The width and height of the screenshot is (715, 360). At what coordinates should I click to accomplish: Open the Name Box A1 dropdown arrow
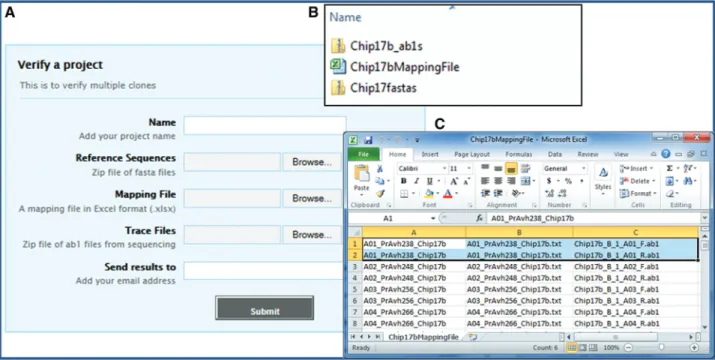click(433, 219)
